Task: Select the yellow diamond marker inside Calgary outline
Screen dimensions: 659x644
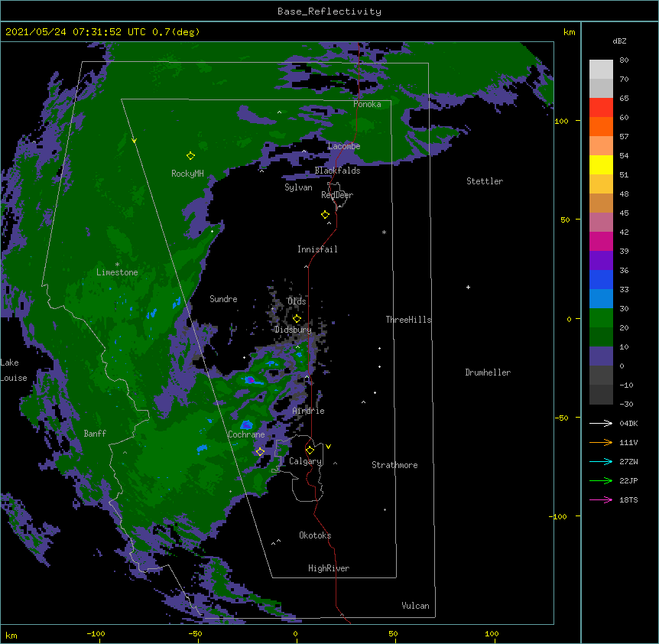Action: coord(310,450)
